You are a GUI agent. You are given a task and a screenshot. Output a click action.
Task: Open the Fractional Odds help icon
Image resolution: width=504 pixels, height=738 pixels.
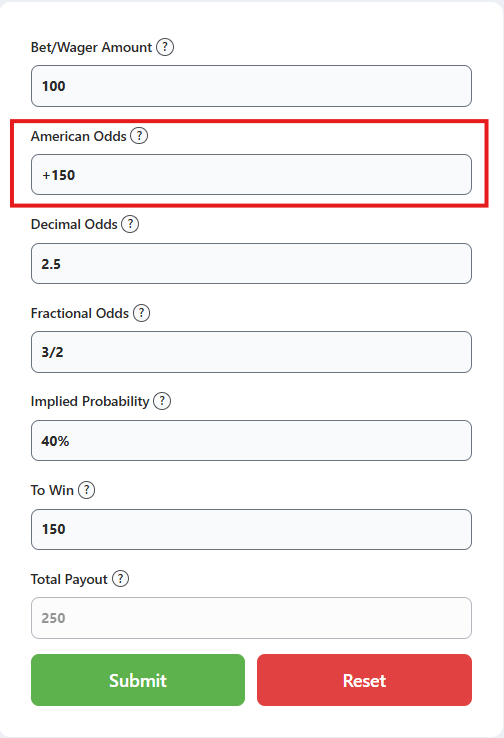(x=142, y=313)
